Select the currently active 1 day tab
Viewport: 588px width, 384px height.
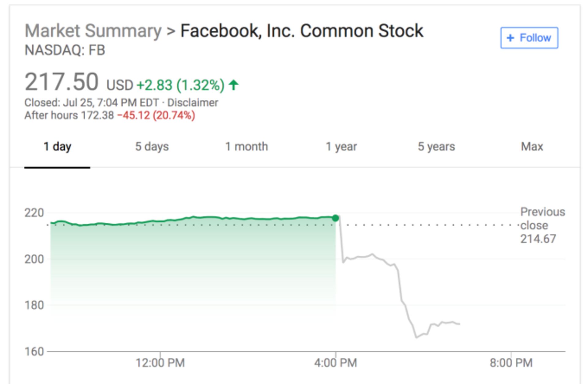57,147
